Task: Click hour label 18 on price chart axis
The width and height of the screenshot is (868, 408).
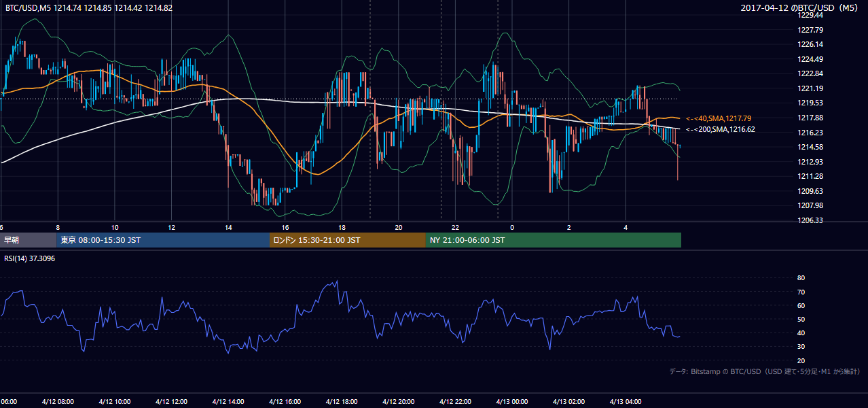Action: coord(342,227)
